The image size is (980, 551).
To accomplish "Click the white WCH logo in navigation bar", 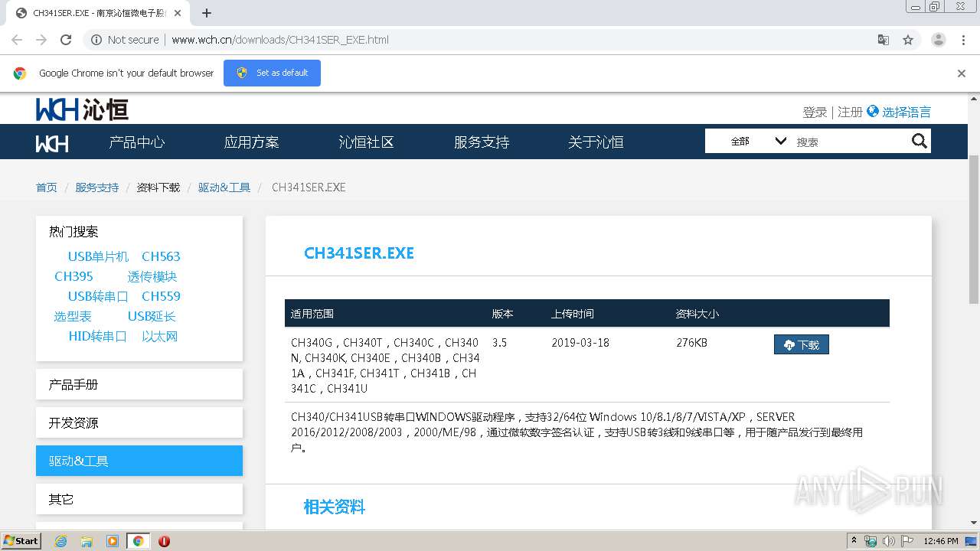I will coord(52,143).
